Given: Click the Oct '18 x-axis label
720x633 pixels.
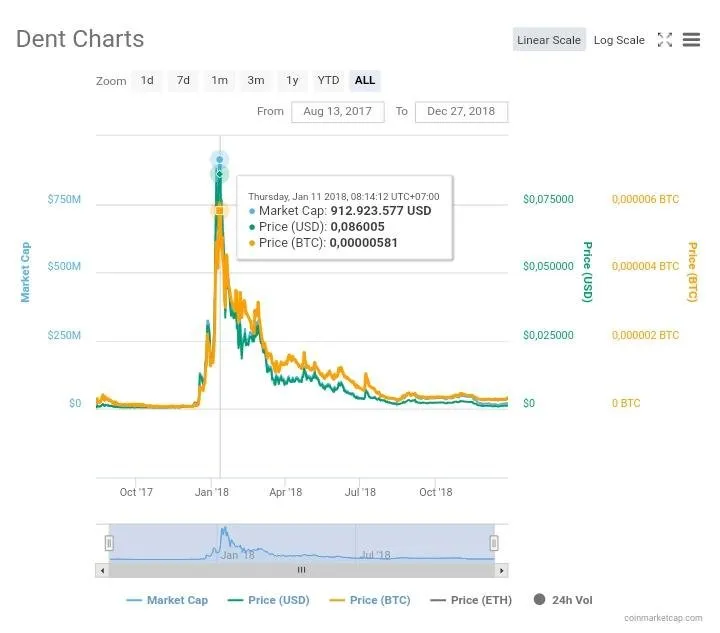Looking at the screenshot, I should coord(436,492).
